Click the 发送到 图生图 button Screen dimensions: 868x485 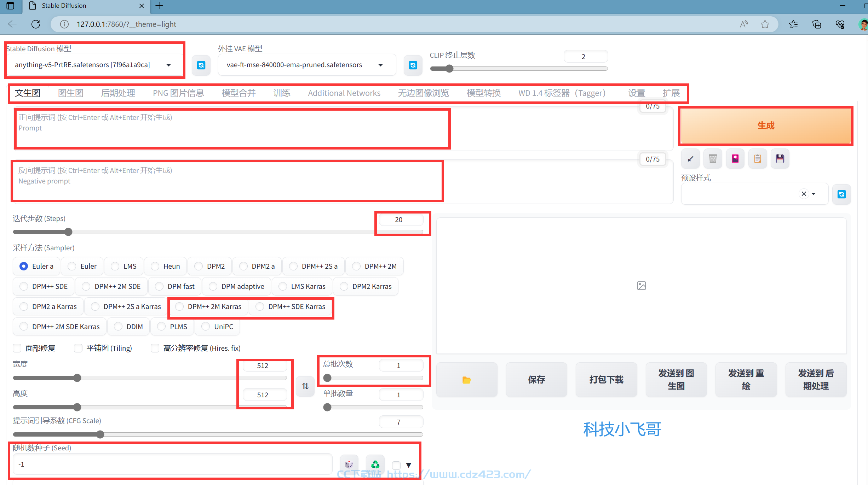(x=676, y=380)
